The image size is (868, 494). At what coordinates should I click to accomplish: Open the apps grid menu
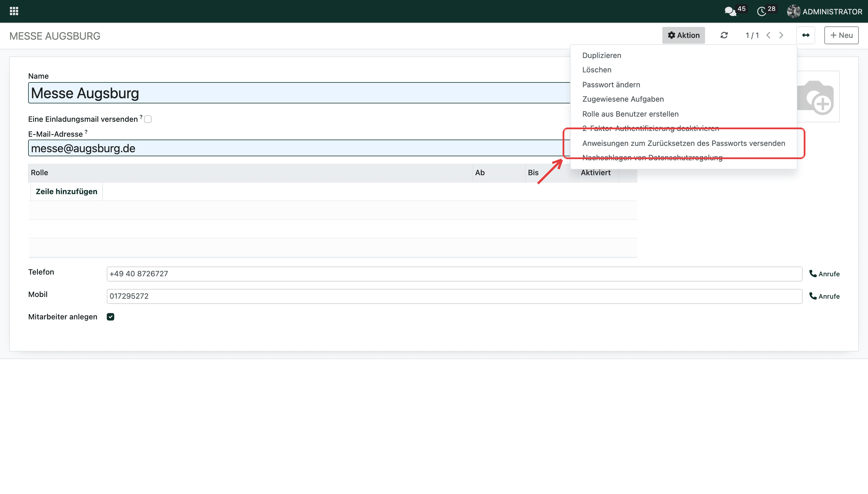[14, 11]
